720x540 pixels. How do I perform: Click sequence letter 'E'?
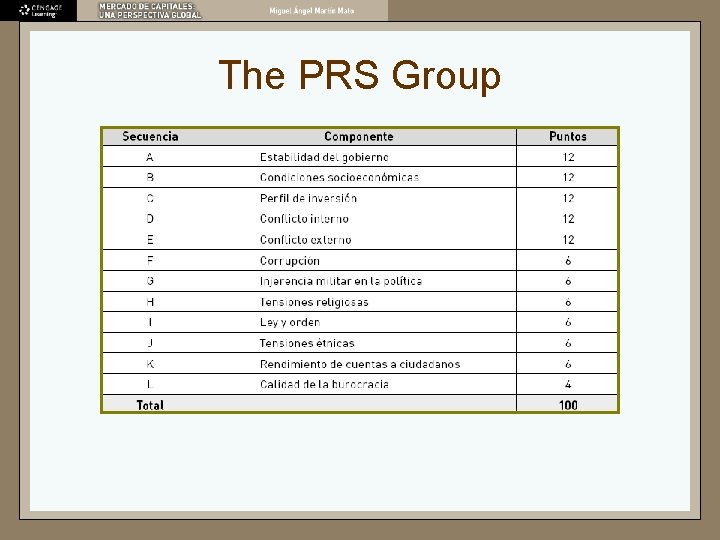(150, 240)
